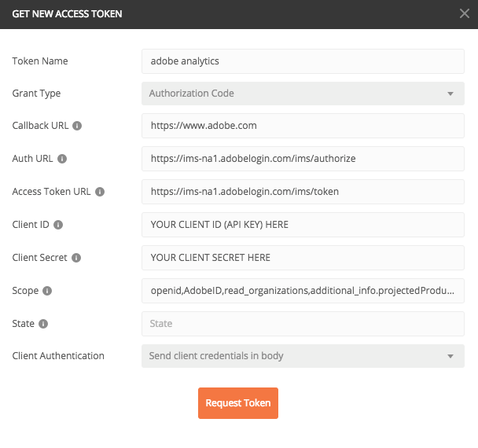Click the Client ID input field
The width and height of the screenshot is (478, 448).
pyautogui.click(x=303, y=225)
